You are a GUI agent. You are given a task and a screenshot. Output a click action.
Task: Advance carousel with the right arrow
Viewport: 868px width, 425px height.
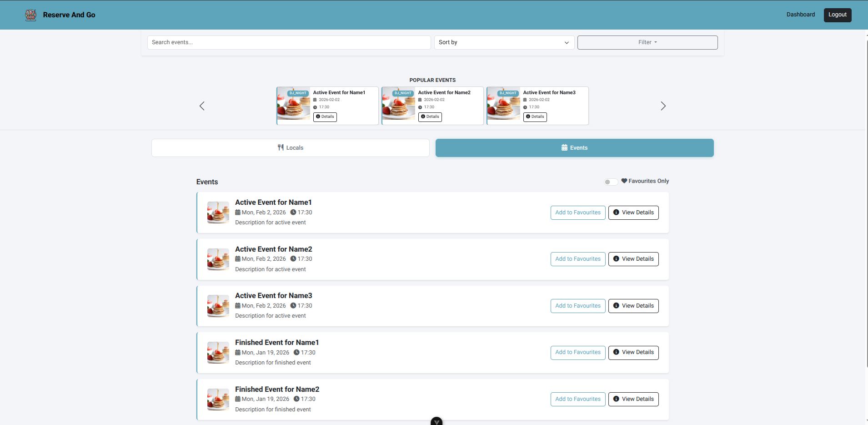click(663, 106)
